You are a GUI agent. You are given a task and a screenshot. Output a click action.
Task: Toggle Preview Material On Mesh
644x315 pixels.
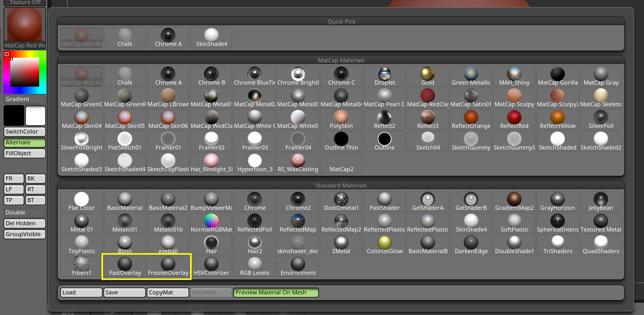point(276,292)
